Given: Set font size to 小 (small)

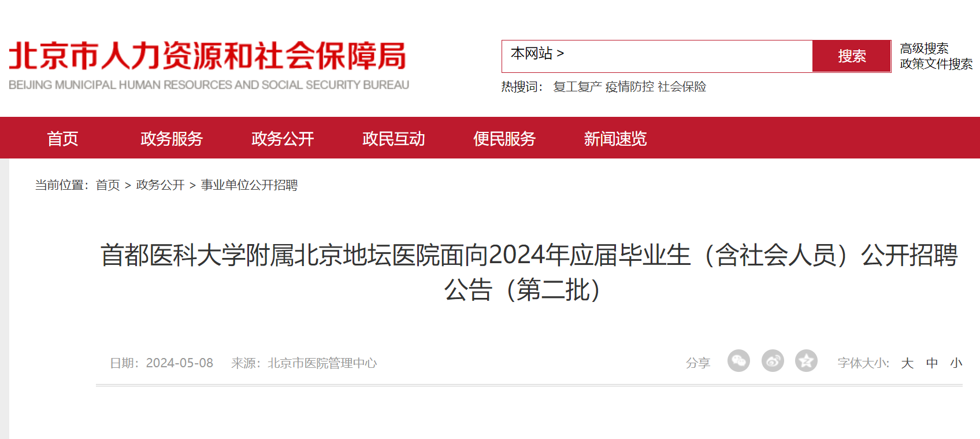Looking at the screenshot, I should coord(956,363).
